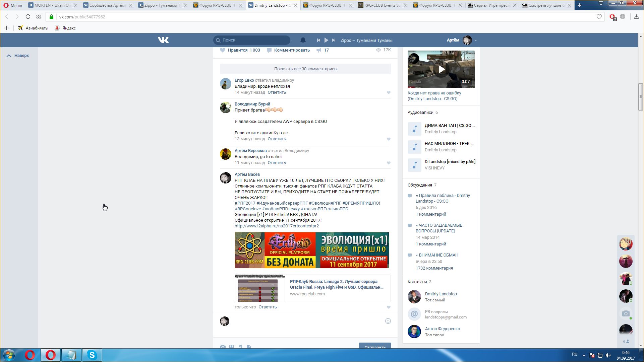Open the notifications bell icon
Viewport: 644px width, 362px height.
pos(303,40)
